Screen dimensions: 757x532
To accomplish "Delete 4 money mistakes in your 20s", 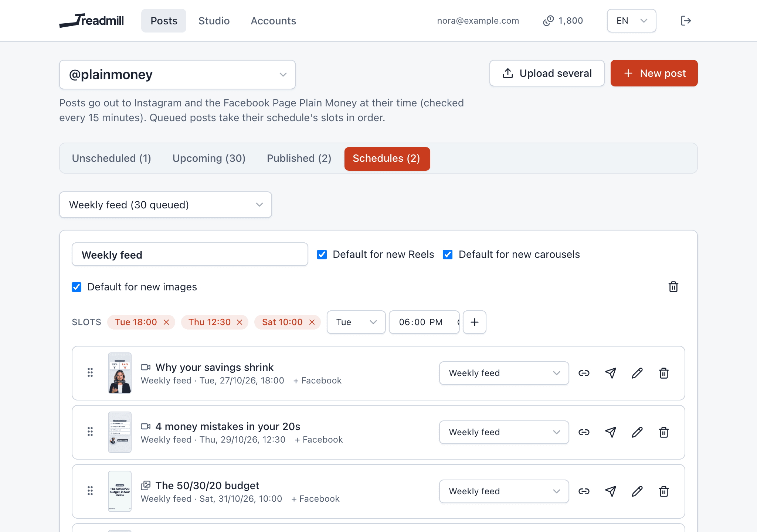I will 664,432.
